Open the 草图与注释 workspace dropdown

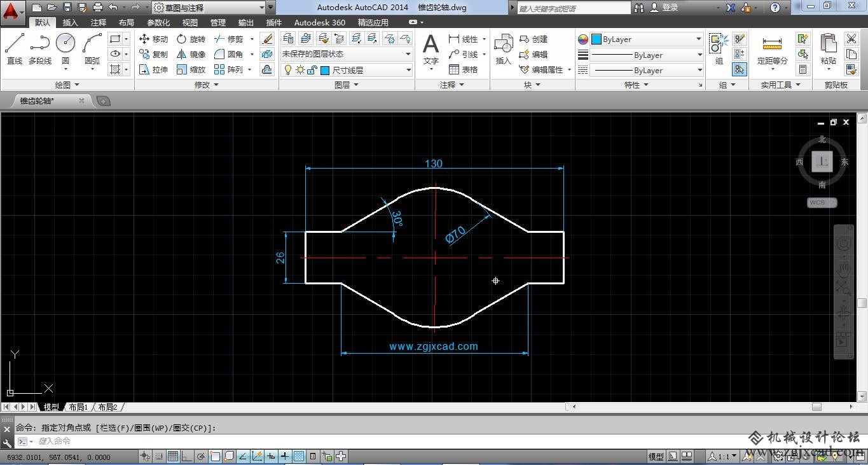(x=208, y=8)
